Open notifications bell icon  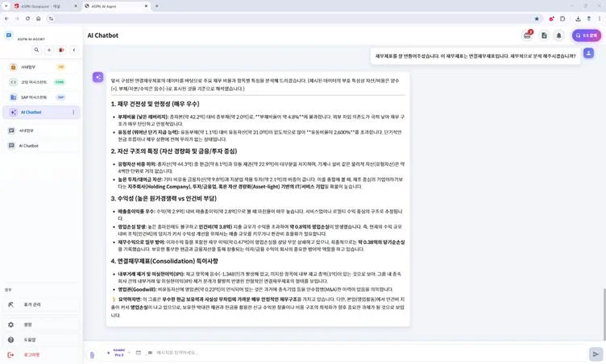click(558, 35)
